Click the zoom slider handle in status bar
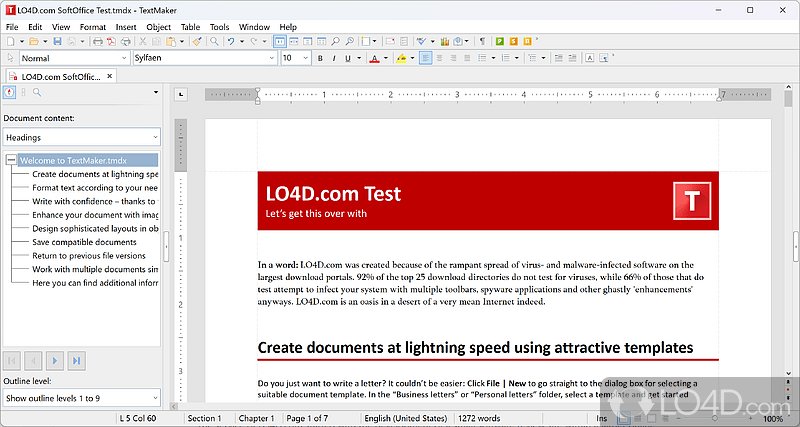 click(x=717, y=418)
